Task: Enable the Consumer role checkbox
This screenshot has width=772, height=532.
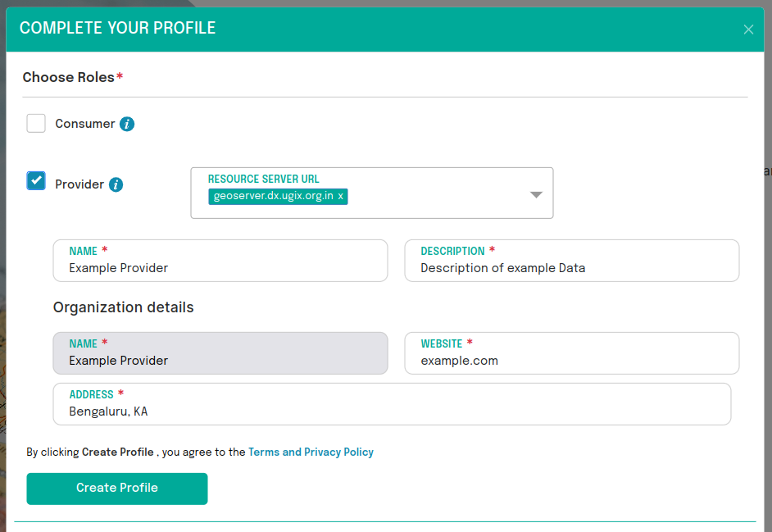Action: pyautogui.click(x=36, y=122)
